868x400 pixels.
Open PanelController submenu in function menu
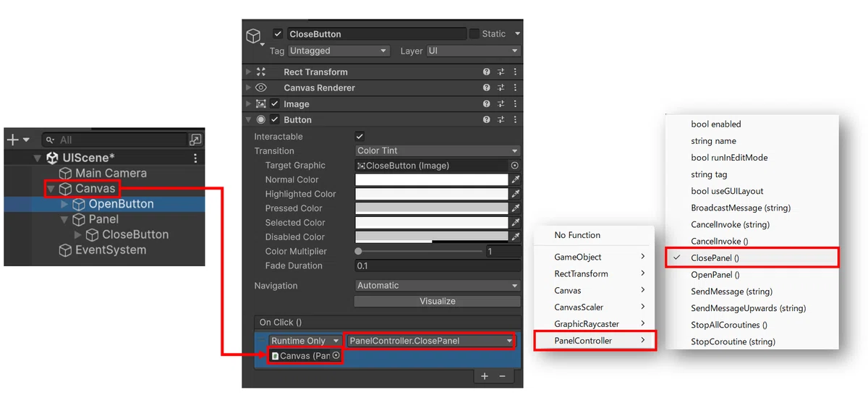coord(594,341)
